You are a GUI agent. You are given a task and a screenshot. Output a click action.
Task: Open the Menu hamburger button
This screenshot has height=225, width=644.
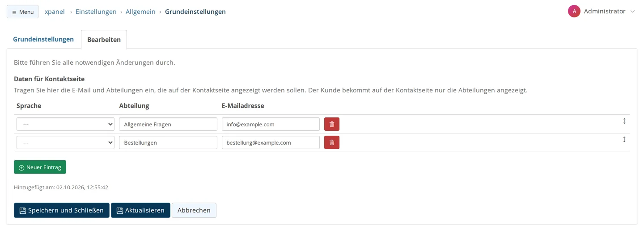tap(22, 12)
